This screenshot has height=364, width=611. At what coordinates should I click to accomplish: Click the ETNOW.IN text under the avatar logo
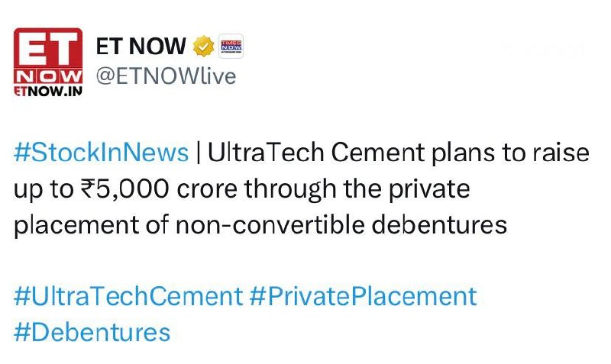[48, 91]
